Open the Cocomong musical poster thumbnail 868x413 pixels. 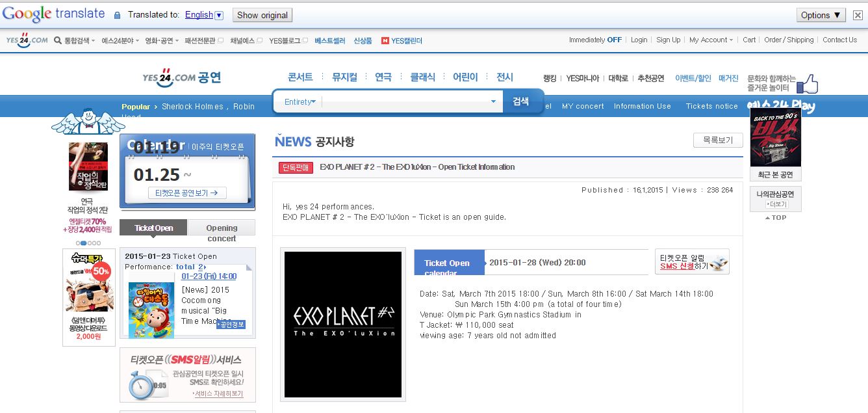[151, 310]
